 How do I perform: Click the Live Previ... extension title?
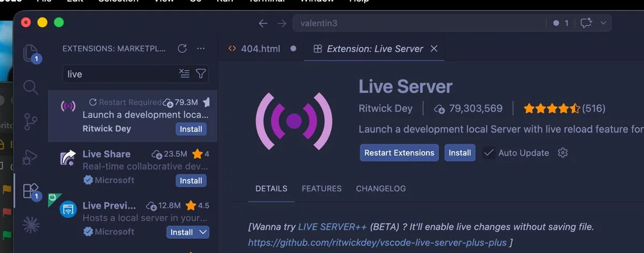point(109,205)
